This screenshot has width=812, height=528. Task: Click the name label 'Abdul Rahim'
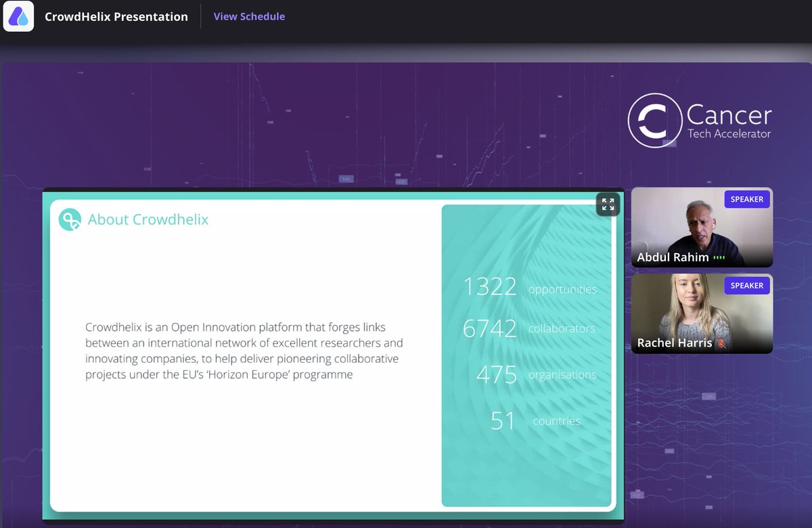(673, 257)
